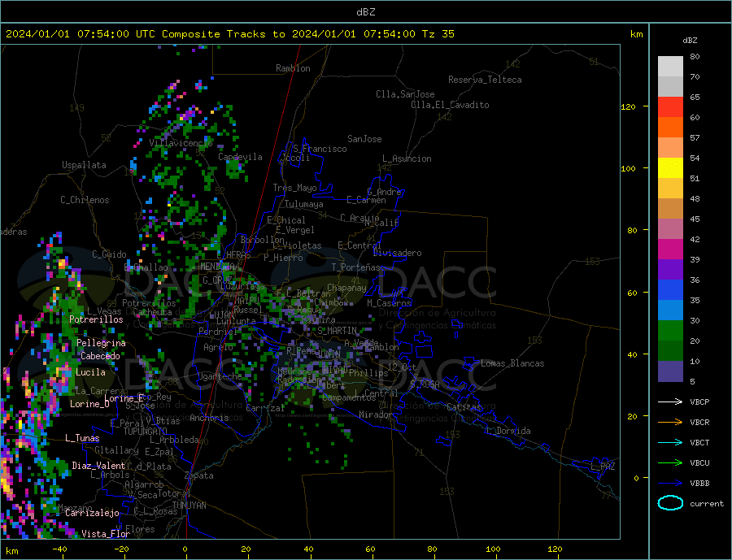Select the yellow 51-54 dBZ swatch
The height and width of the screenshot is (560, 732).
coord(670,168)
